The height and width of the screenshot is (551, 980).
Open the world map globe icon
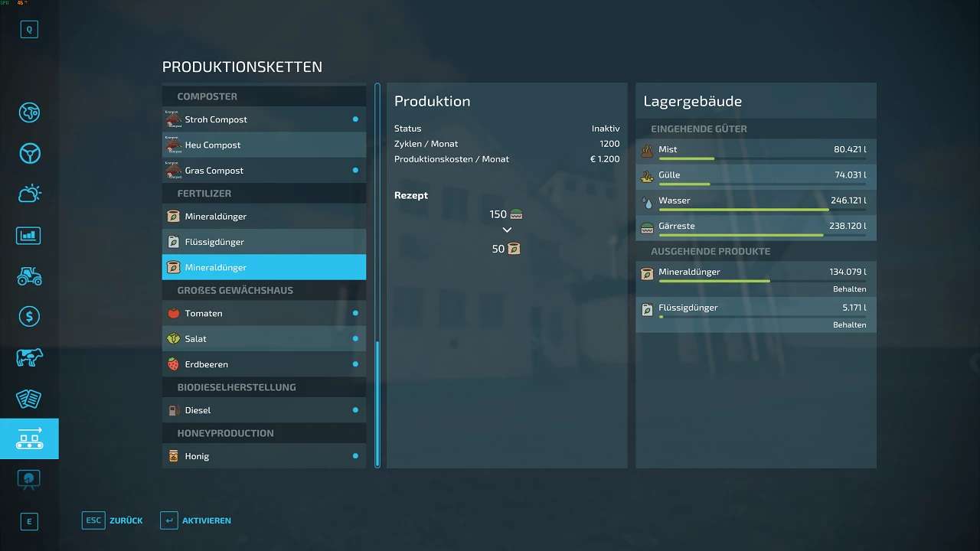[29, 112]
